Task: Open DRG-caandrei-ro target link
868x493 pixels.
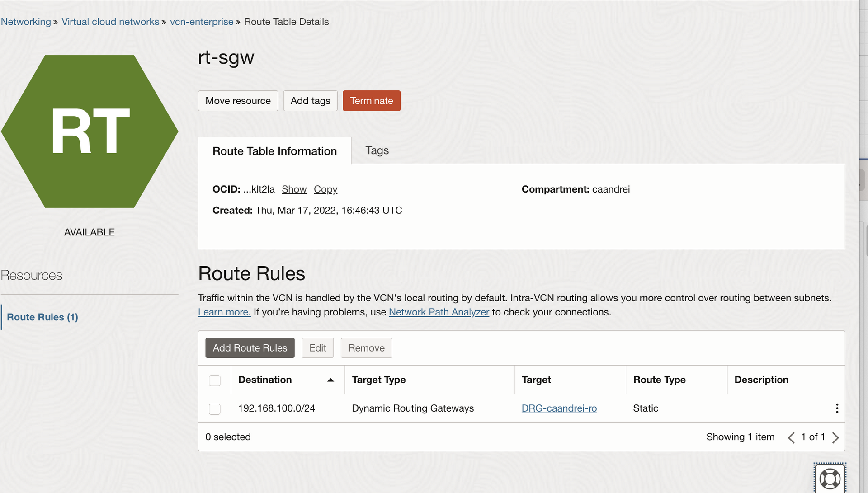Action: [x=559, y=408]
